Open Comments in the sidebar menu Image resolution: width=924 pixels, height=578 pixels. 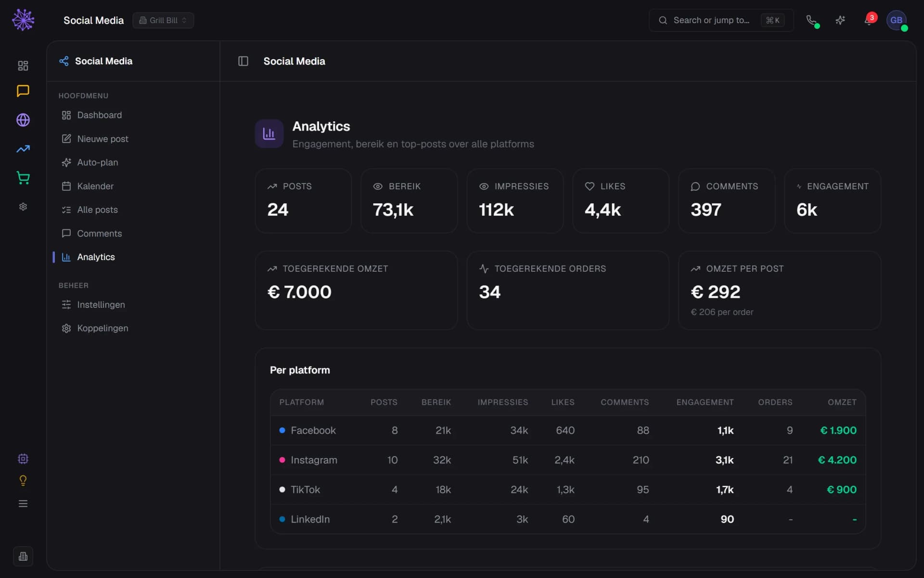click(x=133, y=233)
